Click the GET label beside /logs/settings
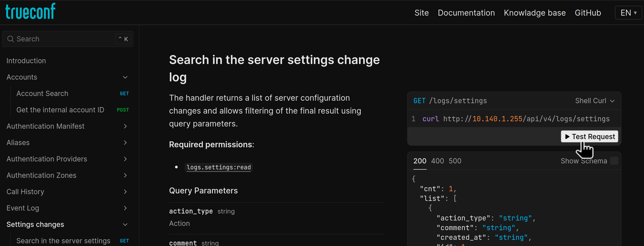Screen dimensions: 644x246 coord(419,101)
